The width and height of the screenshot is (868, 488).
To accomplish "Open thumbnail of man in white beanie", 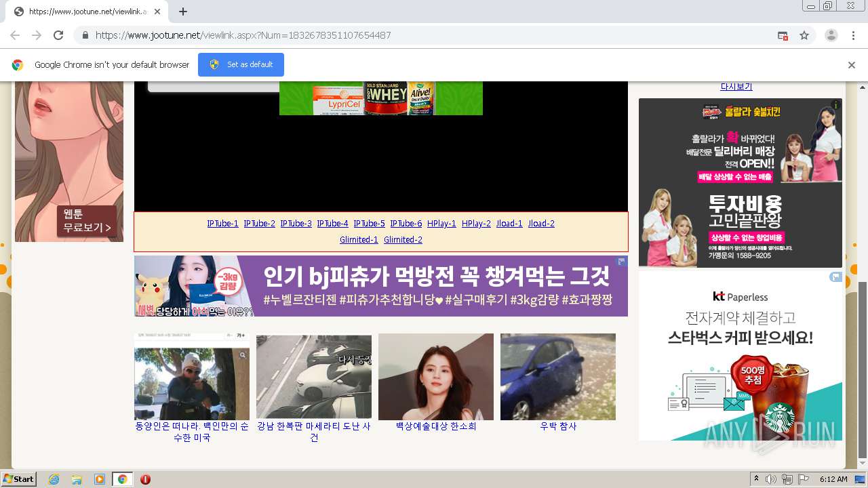I will pyautogui.click(x=192, y=376).
